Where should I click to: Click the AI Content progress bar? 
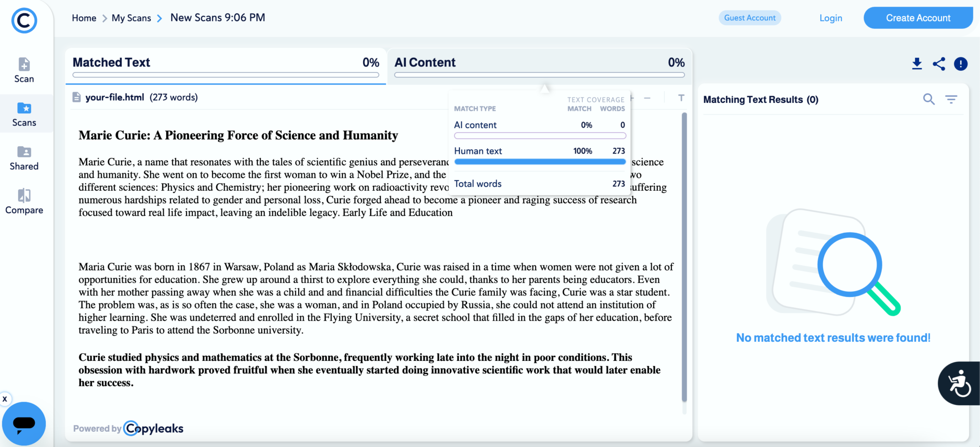tap(539, 75)
